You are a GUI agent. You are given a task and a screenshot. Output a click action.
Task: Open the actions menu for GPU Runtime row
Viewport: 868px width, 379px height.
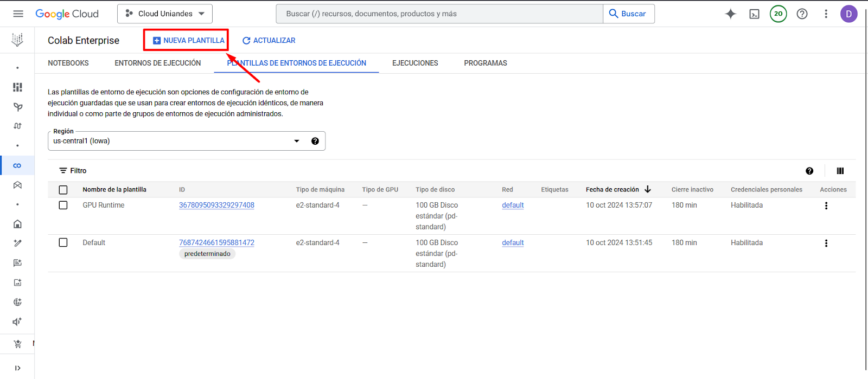point(826,205)
